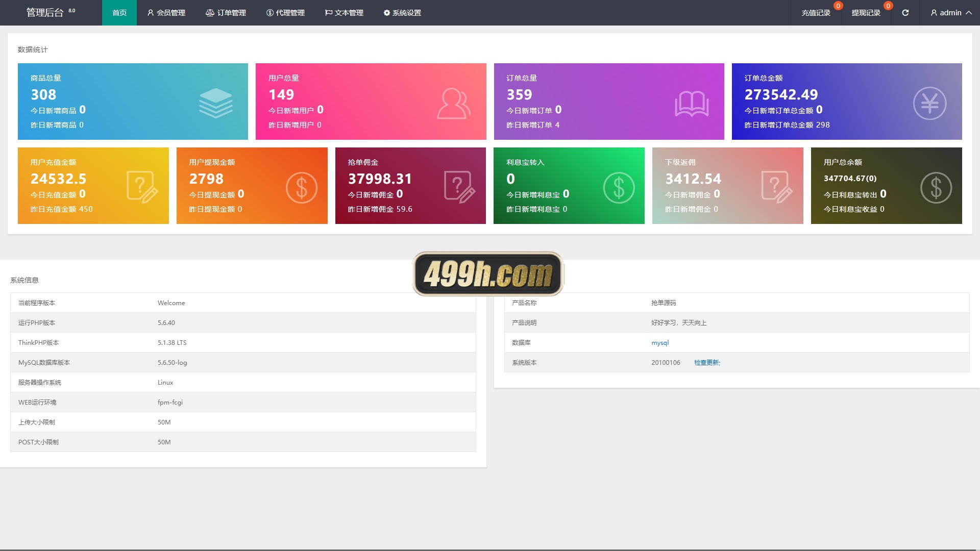Screen dimensions: 980x551
Task: Click the rebate value 3412.54
Action: [x=693, y=179]
